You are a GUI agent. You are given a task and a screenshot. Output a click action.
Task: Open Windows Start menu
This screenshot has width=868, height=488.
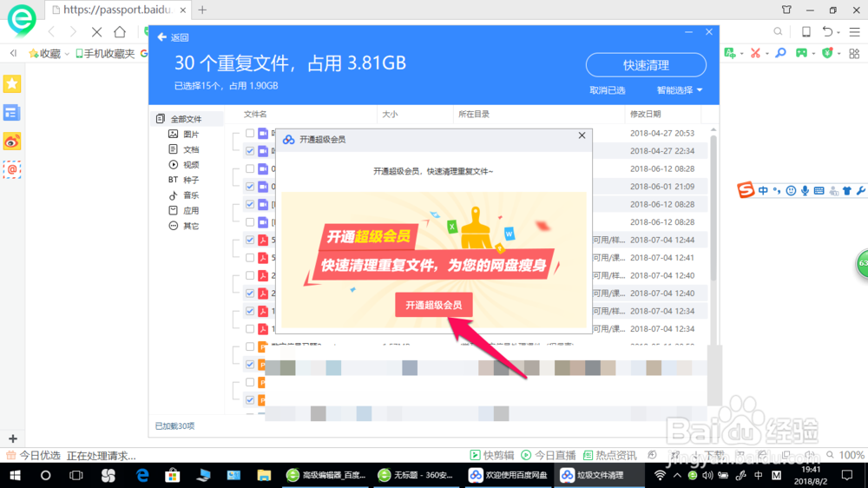[x=15, y=475]
